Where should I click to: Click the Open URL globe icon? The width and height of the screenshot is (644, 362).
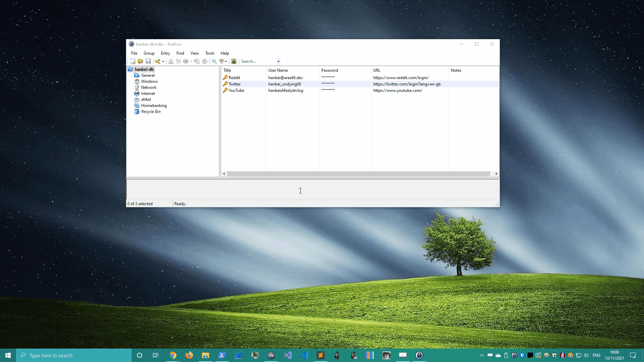click(186, 61)
